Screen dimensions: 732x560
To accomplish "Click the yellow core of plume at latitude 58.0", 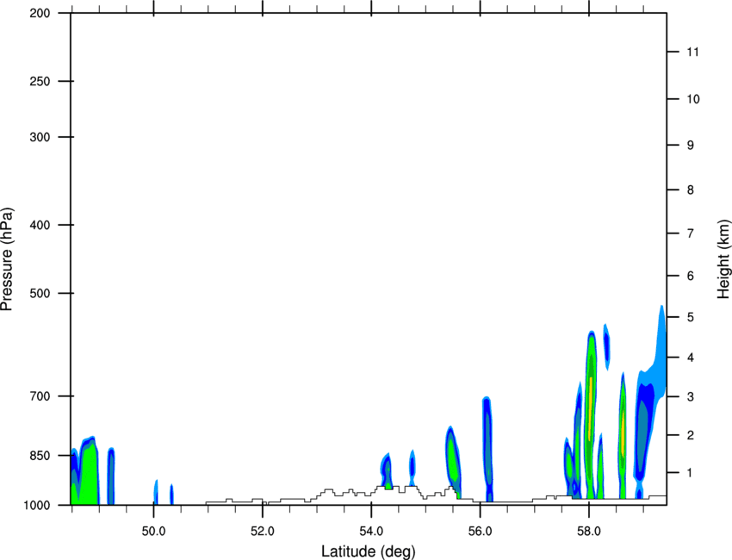I will pyautogui.click(x=591, y=408).
